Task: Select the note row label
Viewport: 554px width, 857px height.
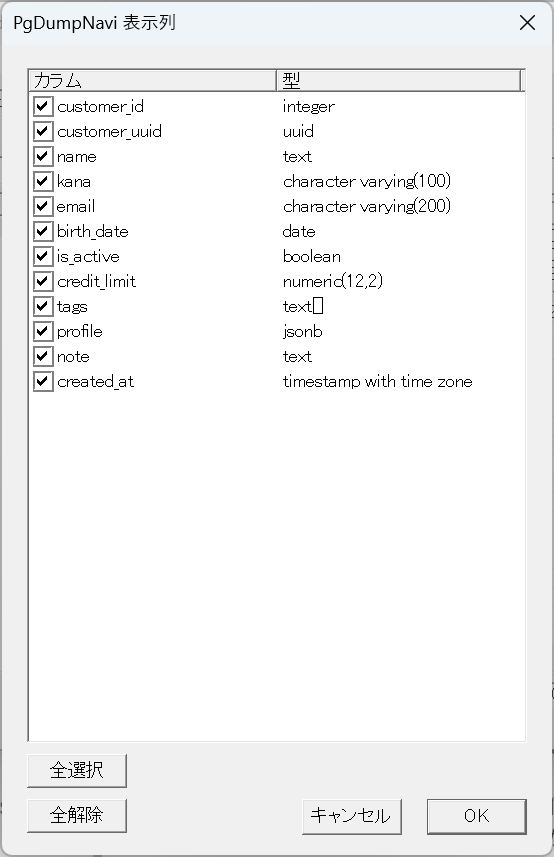Action: point(73,357)
